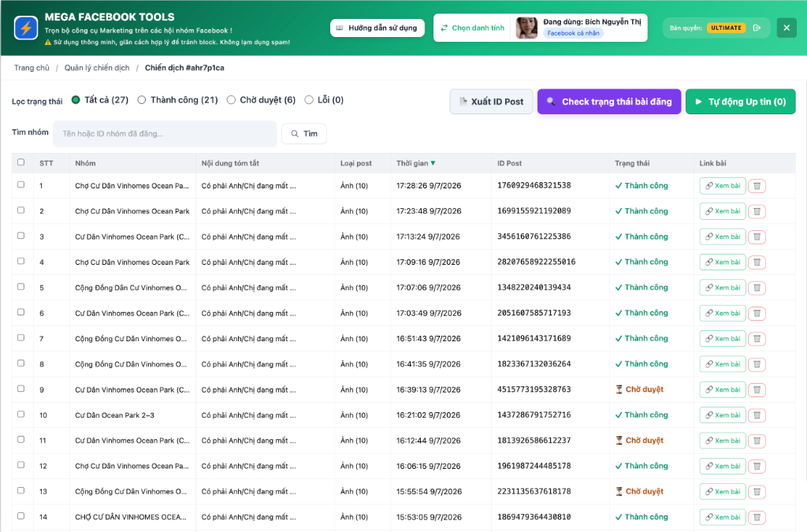Start Tự động Up tin (0)
The height and width of the screenshot is (532, 807).
click(740, 102)
